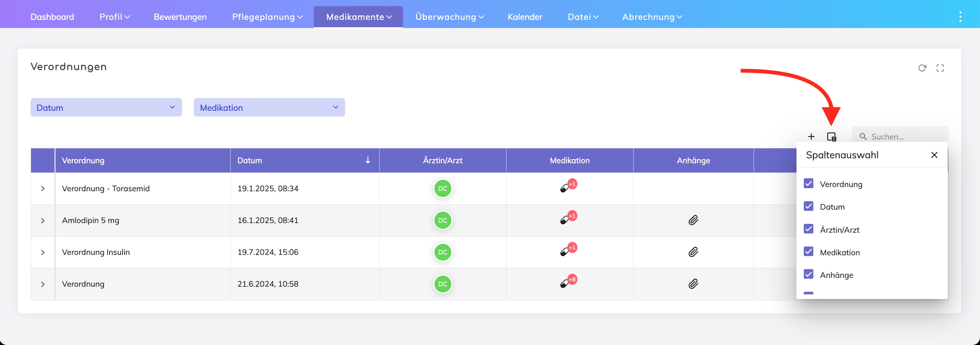980x345 pixels.
Task: Click doctor avatar DC in Amlodipin row
Action: pos(442,220)
